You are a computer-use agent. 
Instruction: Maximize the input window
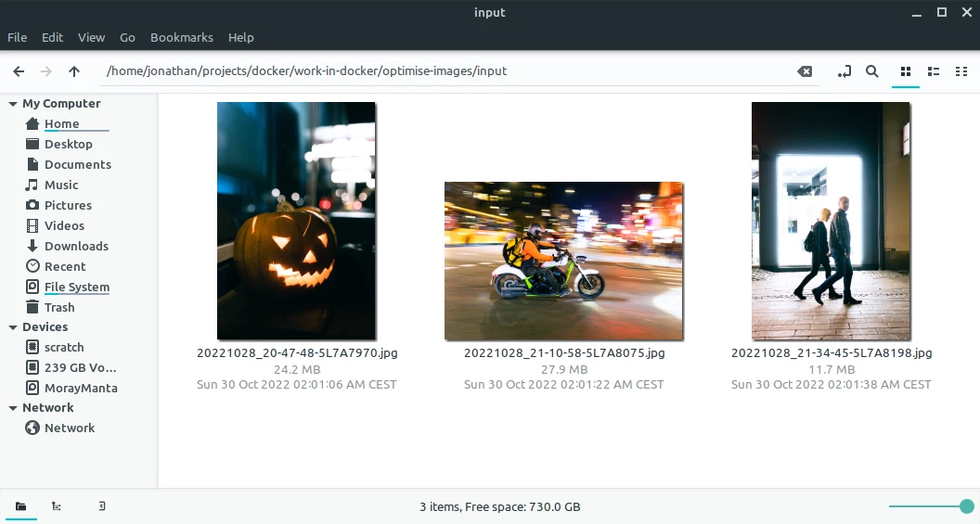pos(942,12)
